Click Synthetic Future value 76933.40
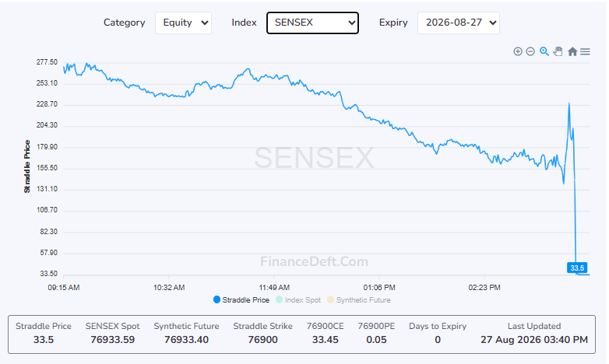The width and height of the screenshot is (609, 364). [186, 340]
